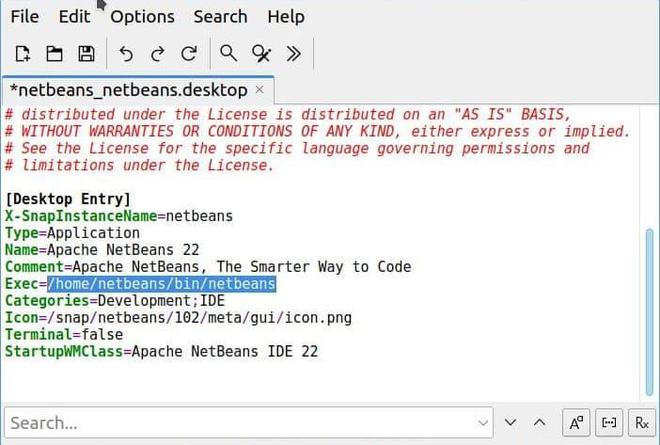Click the Categories=Development;IDE line

115,301
